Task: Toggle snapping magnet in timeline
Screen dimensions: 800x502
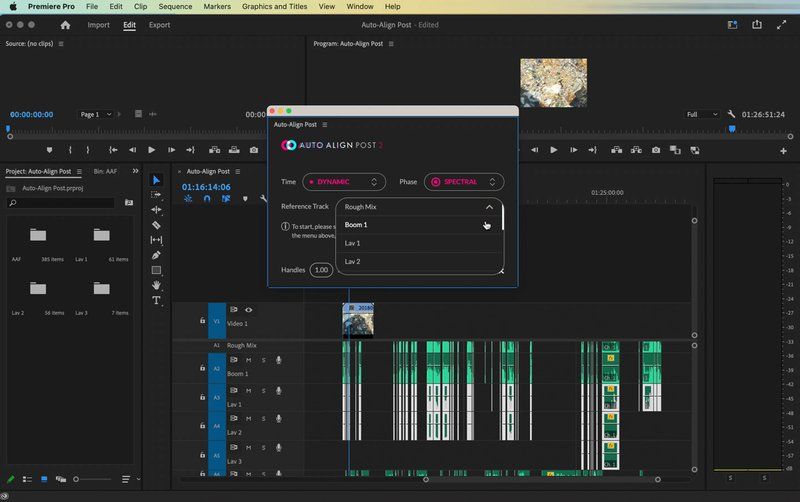Action: point(207,198)
